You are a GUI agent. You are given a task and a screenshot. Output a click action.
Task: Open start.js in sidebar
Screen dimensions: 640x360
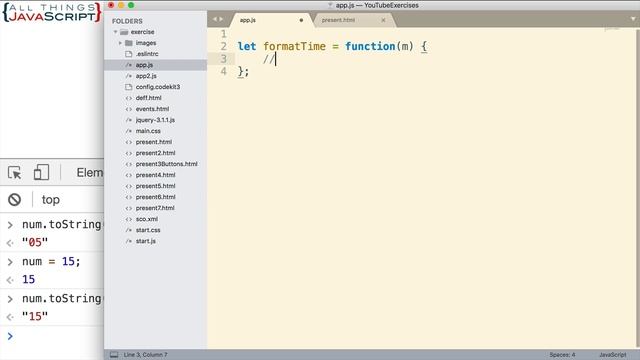click(x=145, y=241)
